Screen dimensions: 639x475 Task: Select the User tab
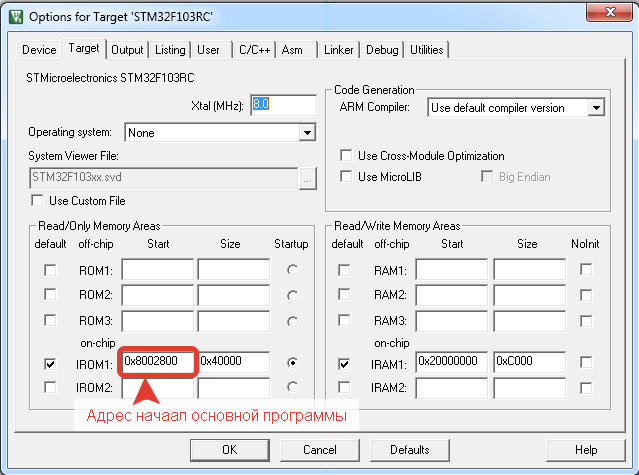point(209,50)
